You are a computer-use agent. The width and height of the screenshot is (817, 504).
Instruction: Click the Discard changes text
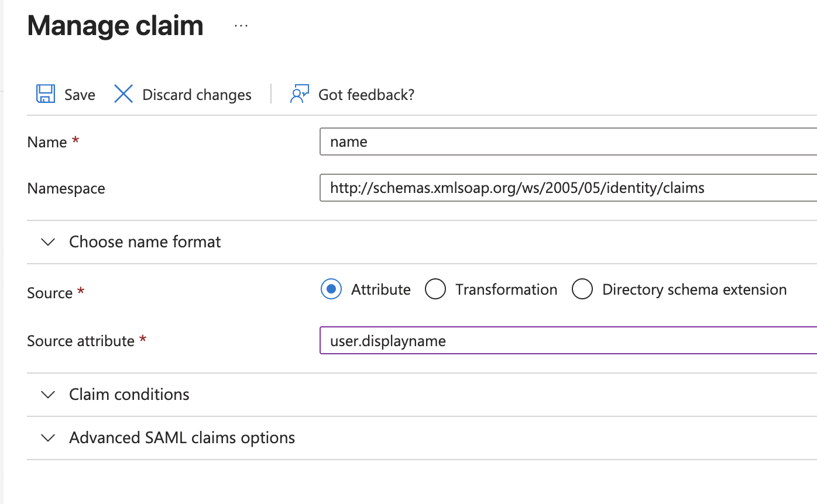[x=197, y=95]
